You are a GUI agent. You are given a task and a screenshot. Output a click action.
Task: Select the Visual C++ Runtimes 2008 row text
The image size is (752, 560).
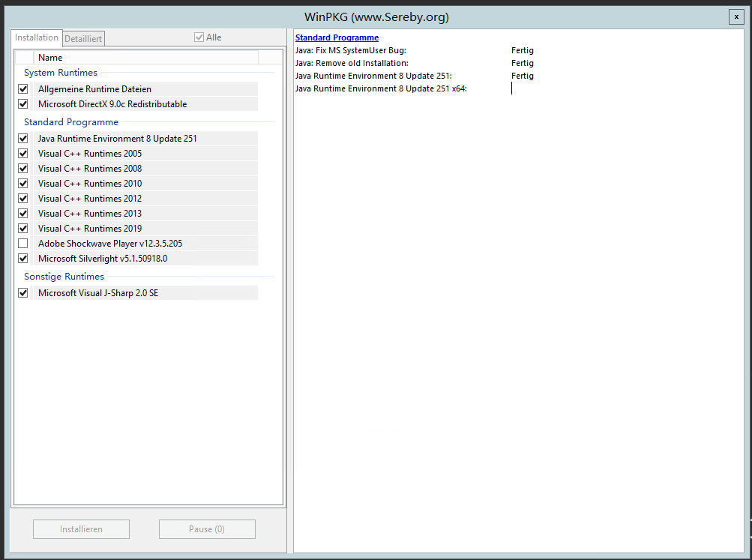[x=90, y=168]
